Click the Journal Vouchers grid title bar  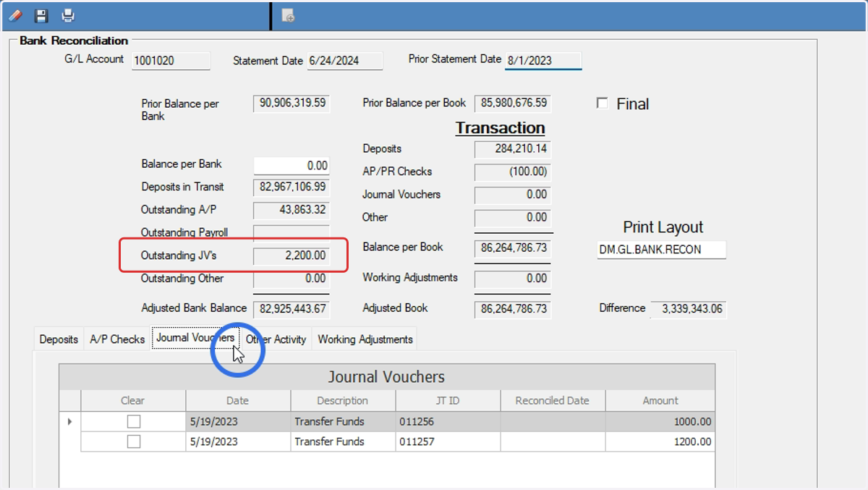pyautogui.click(x=387, y=377)
